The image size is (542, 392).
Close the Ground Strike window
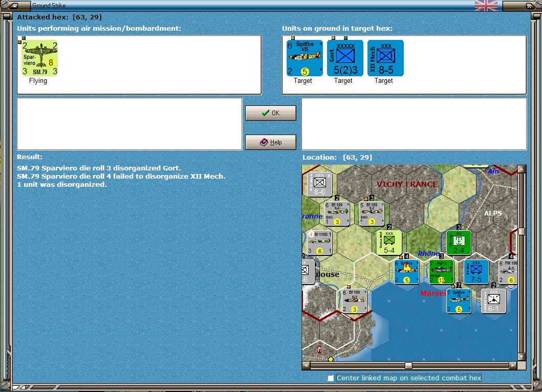529,6
